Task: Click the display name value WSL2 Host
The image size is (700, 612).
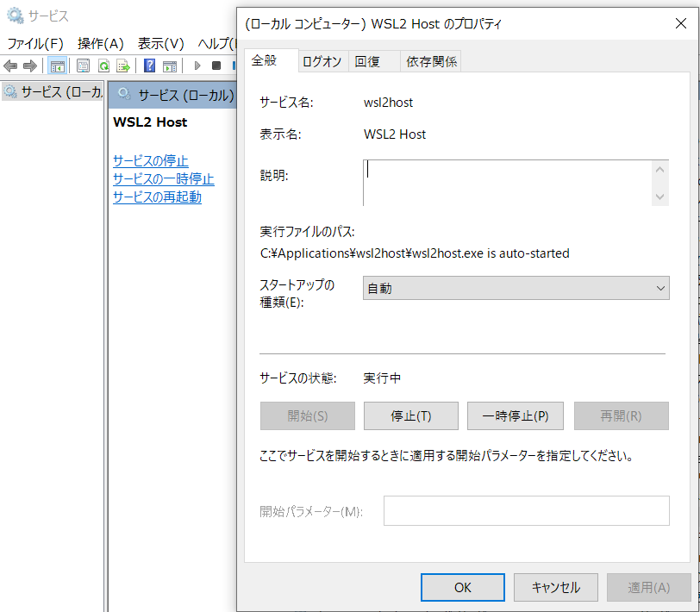Action: [395, 134]
